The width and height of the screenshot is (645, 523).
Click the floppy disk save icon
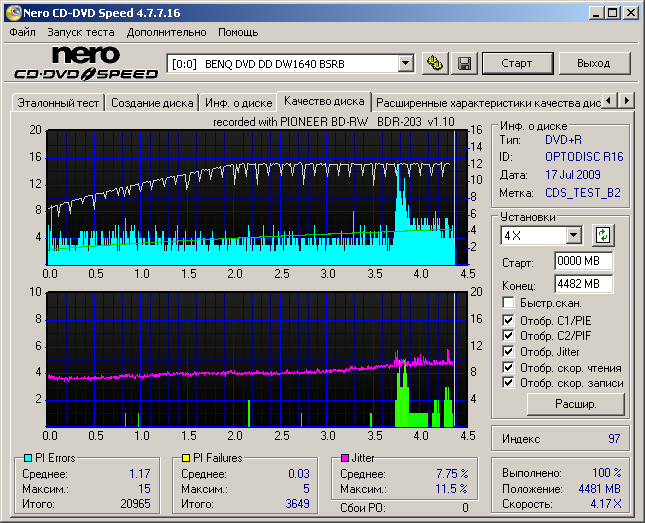click(464, 63)
